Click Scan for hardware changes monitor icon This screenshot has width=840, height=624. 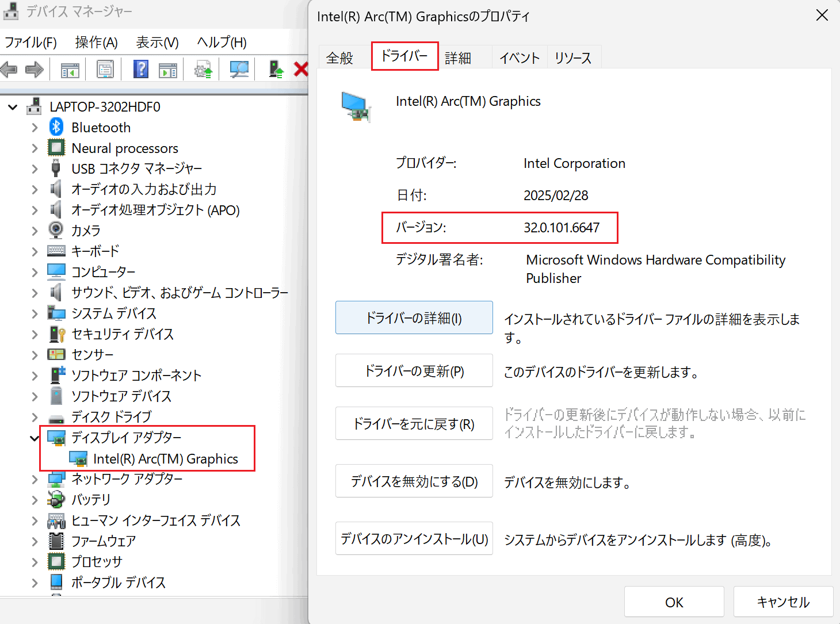click(x=239, y=70)
